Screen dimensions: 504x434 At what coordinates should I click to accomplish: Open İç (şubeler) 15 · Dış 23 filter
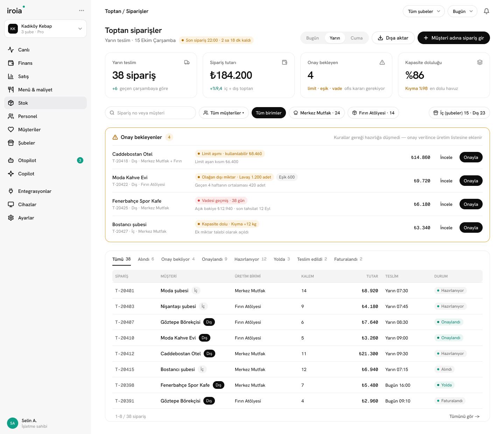point(459,113)
